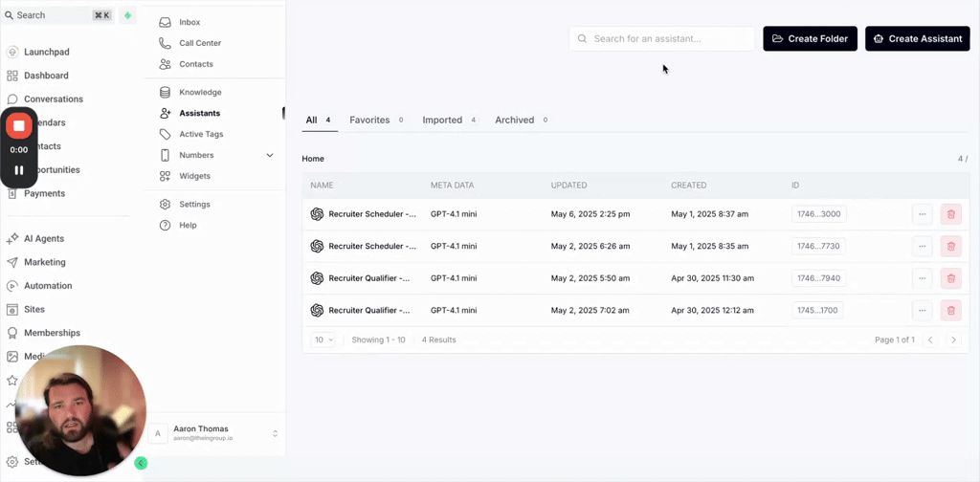This screenshot has width=980, height=482.
Task: Click the Marketing paper plane icon
Action: [11, 262]
